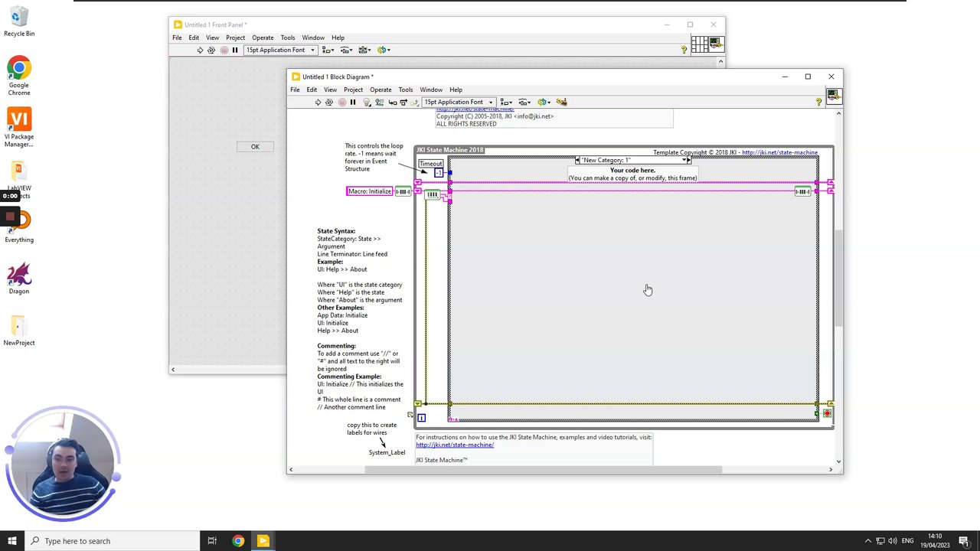Open Block Diagram File menu
This screenshot has height=551, width=980.
(295, 90)
